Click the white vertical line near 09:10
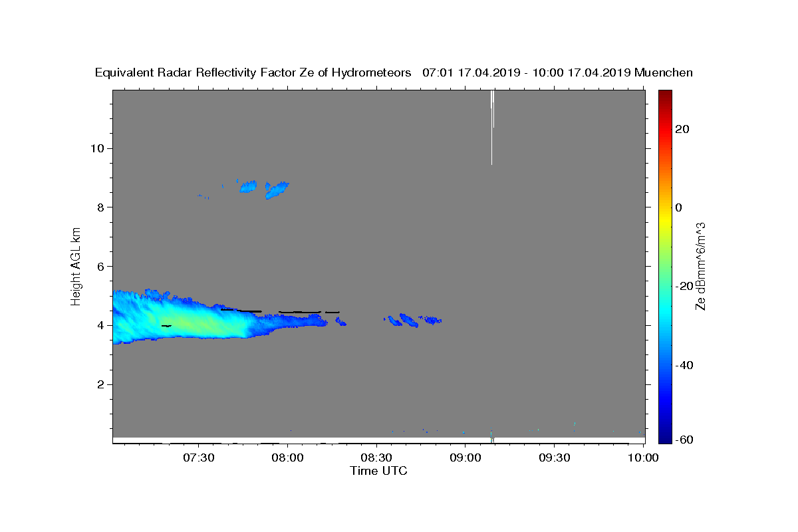 pos(492,126)
